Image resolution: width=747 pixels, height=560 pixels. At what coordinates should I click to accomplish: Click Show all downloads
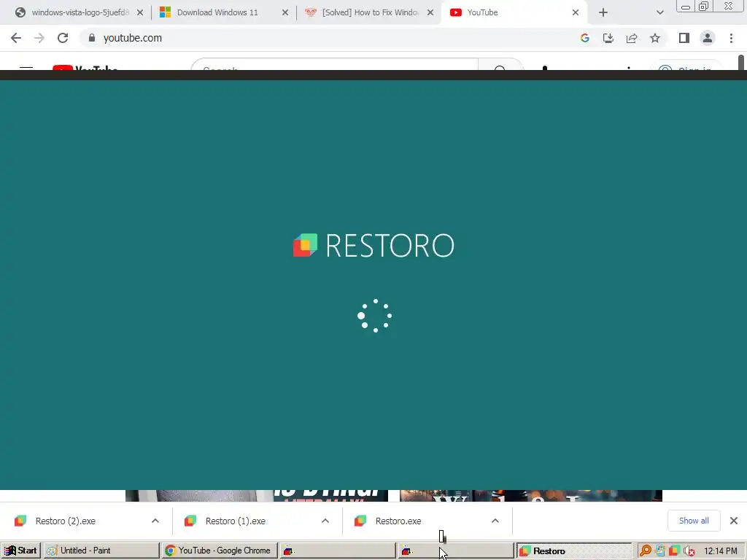pyautogui.click(x=694, y=521)
